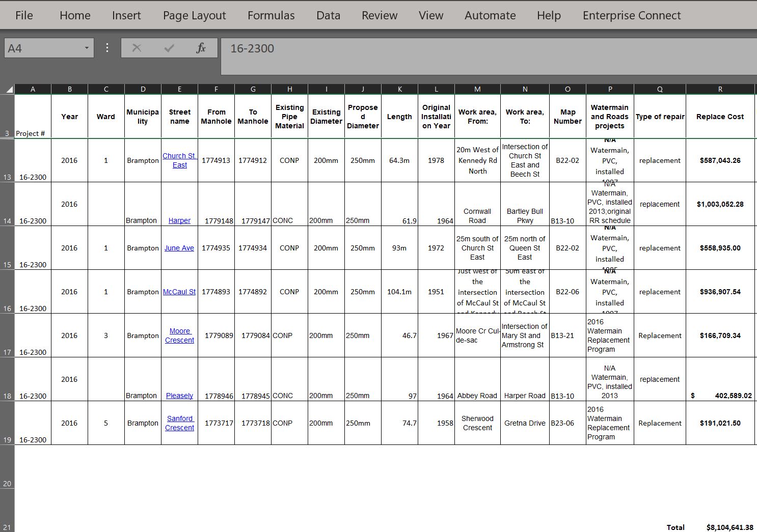Select the Gretna Drive cell
The height and width of the screenshot is (532, 757).
pos(525,423)
